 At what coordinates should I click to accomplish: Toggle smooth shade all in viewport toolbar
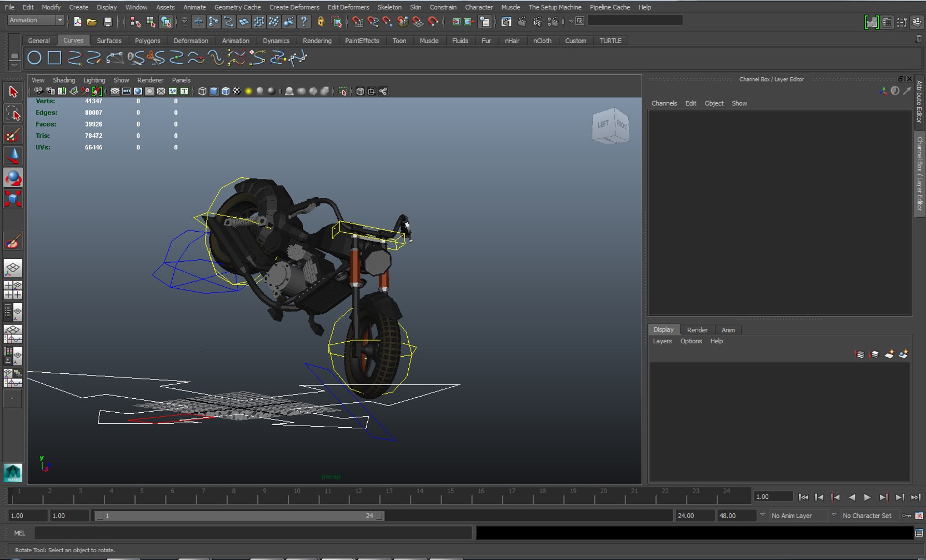[x=214, y=91]
